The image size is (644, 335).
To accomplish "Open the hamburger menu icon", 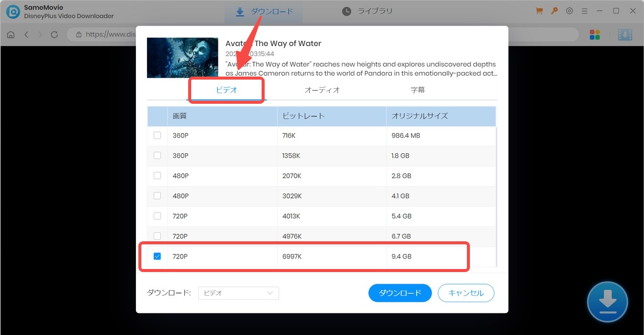I will click(584, 10).
